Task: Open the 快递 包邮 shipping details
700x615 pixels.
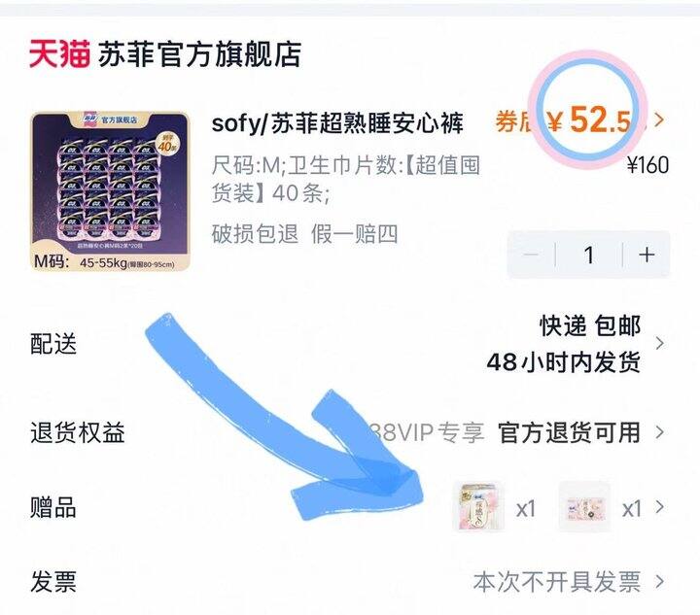Action: point(590,326)
